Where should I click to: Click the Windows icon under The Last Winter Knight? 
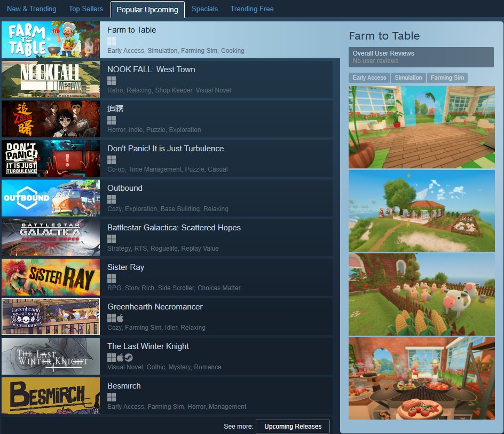(112, 358)
